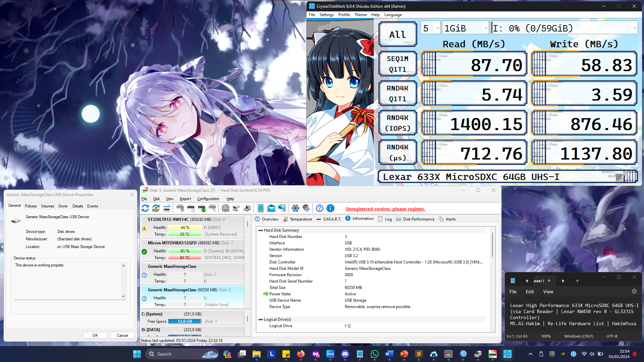The height and width of the screenshot is (362, 644).
Task: Open the drive selection dropdown showing I: 0%
Action: click(x=564, y=28)
